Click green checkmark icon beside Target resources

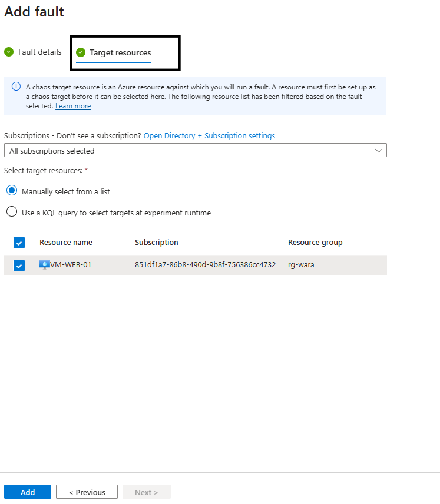pyautogui.click(x=81, y=52)
